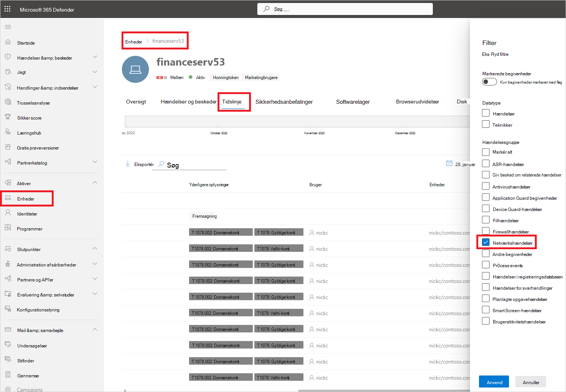The width and height of the screenshot is (566, 392).
Task: Open the Microsoft 365 app launcher
Action: pos(7,9)
